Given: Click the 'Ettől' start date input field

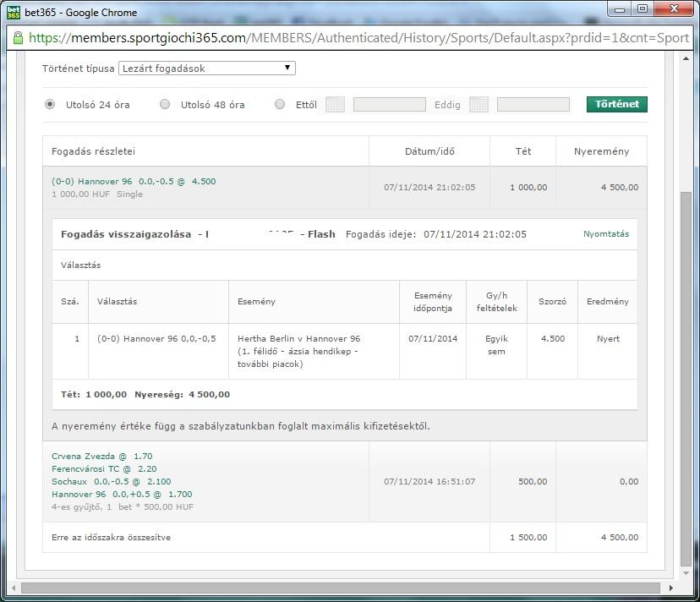Looking at the screenshot, I should click(x=389, y=105).
